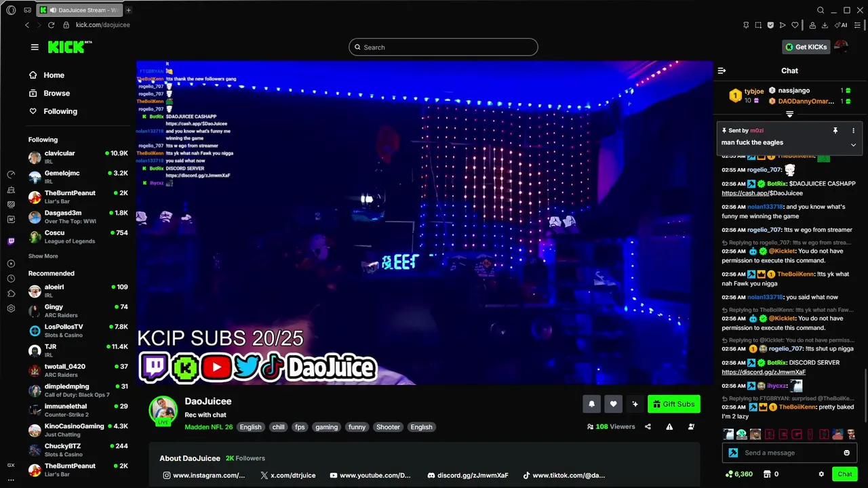Open emoji picker in message box
The width and height of the screenshot is (868, 488).
[846, 453]
